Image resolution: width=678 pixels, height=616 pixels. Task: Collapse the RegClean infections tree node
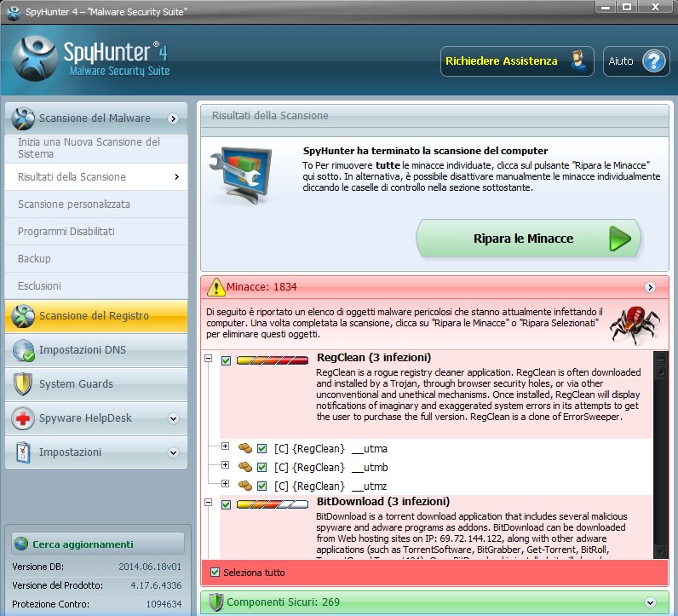(209, 359)
